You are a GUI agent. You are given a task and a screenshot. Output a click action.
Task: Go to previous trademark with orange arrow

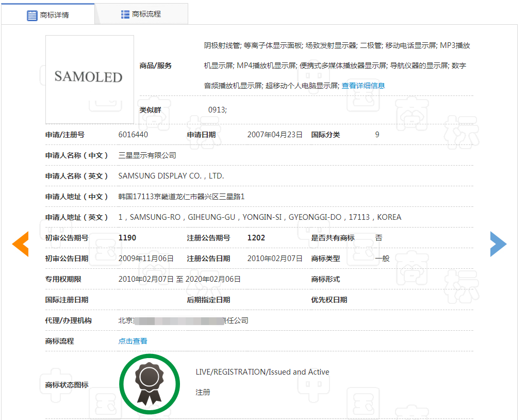click(x=21, y=244)
